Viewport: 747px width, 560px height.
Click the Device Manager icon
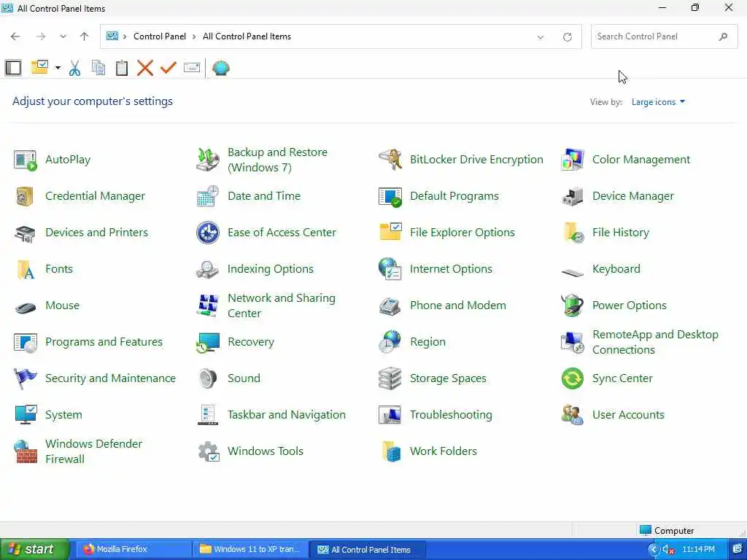pyautogui.click(x=573, y=196)
